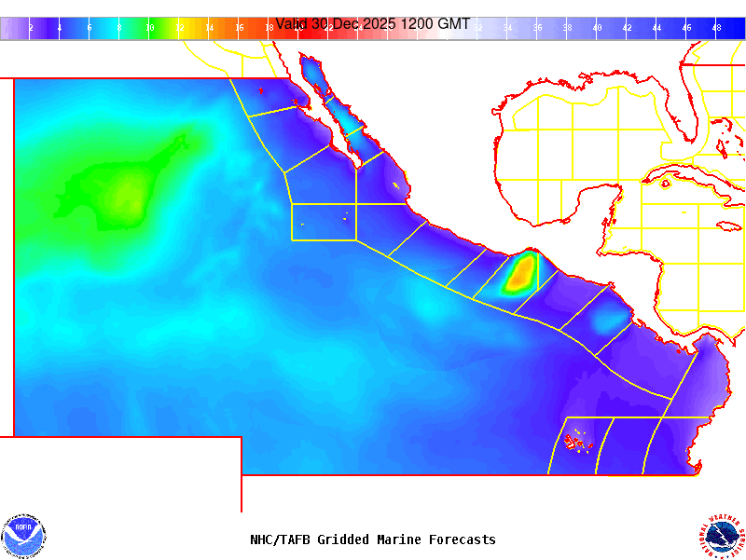746x560 pixels.
Task: Click the NOAA logo in the bottom-left corner
Action: [x=23, y=536]
